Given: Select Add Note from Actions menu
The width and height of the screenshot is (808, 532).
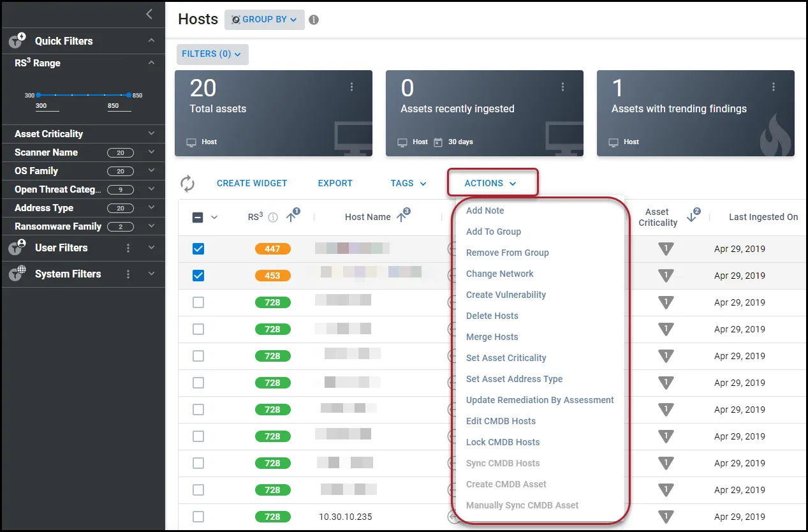Looking at the screenshot, I should tap(485, 211).
